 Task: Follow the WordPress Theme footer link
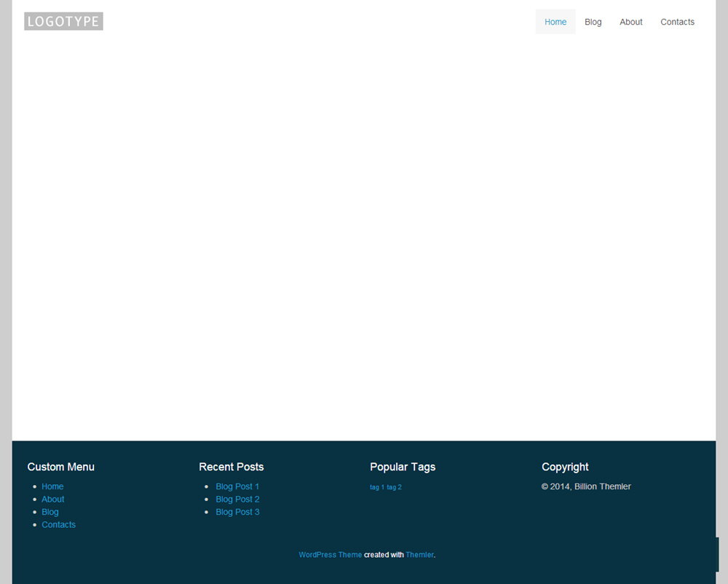330,555
